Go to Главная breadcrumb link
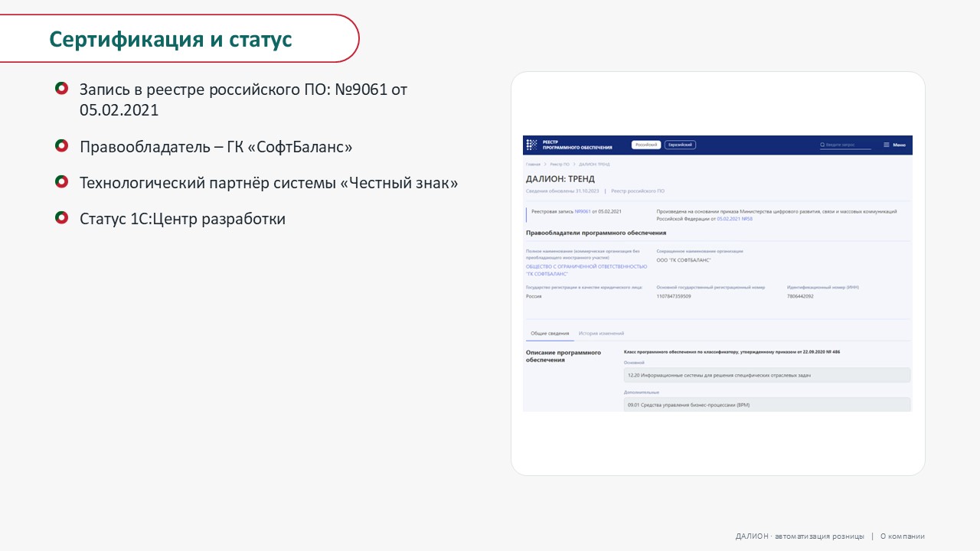The height and width of the screenshot is (551, 980). [533, 165]
